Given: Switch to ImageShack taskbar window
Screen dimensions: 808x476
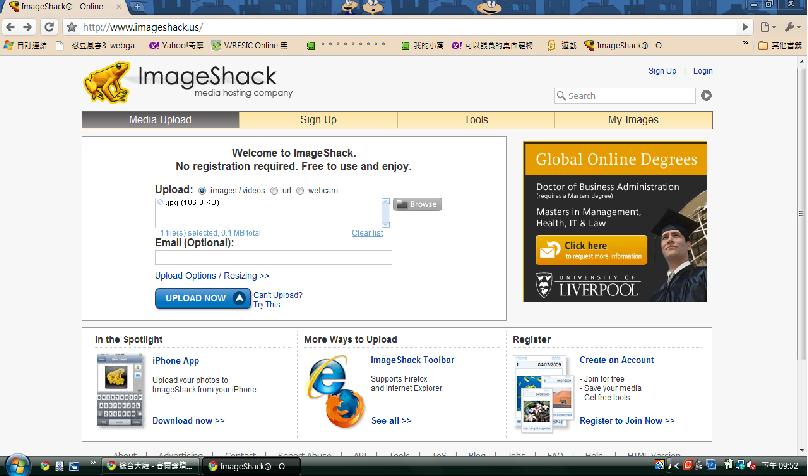Looking at the screenshot, I should coord(250,466).
